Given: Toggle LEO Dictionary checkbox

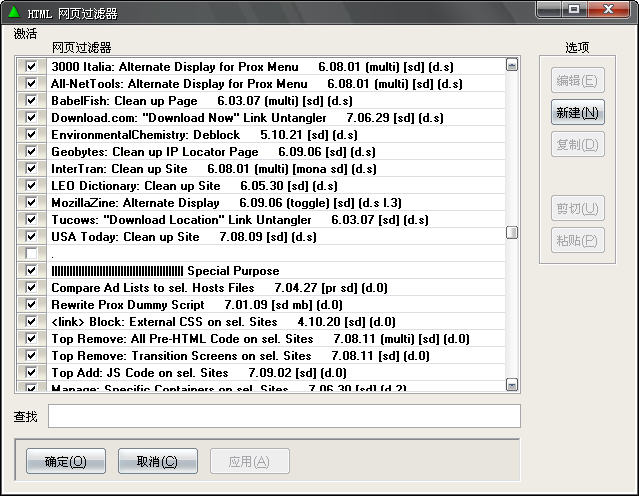Looking at the screenshot, I should [x=31, y=185].
